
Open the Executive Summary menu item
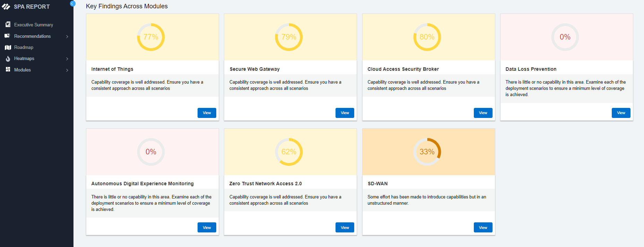(x=34, y=25)
